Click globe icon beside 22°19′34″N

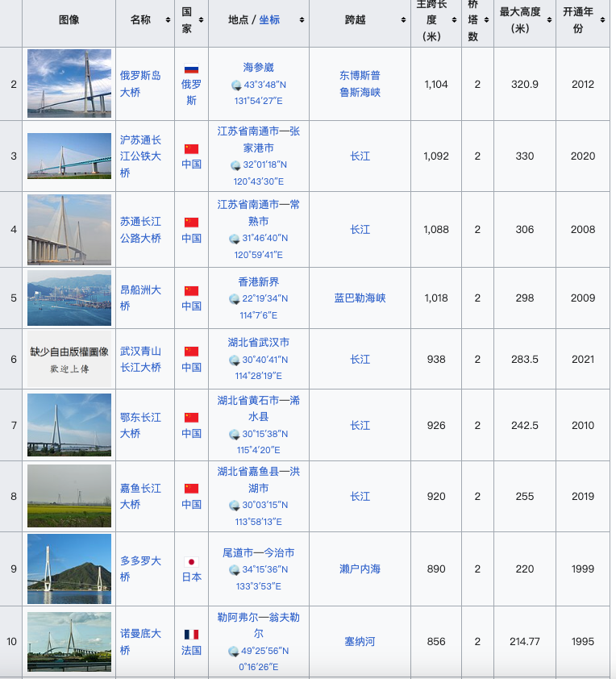234,299
